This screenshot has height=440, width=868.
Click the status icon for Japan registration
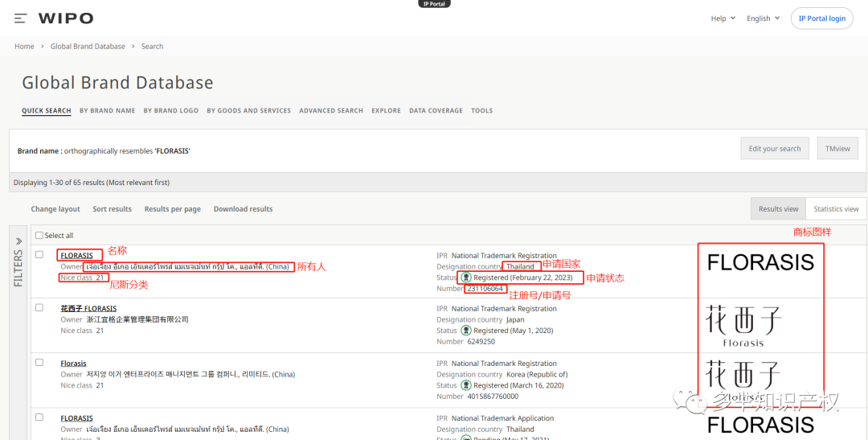[465, 331]
